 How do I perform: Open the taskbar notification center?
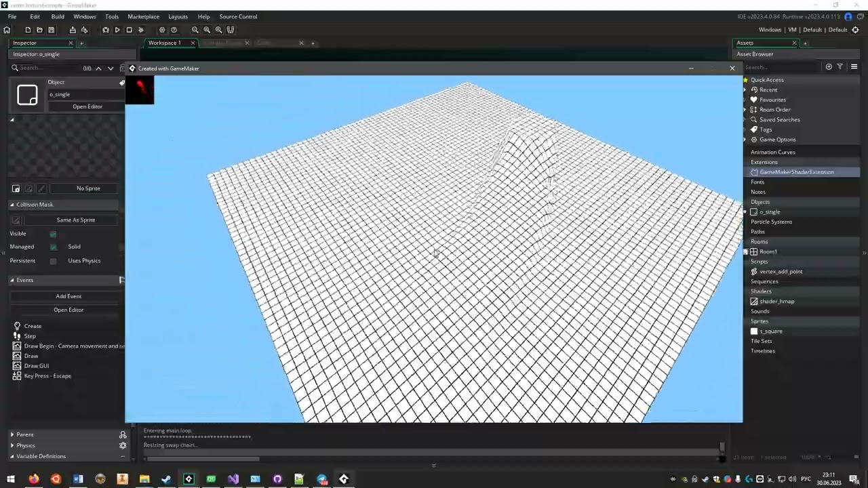click(x=854, y=479)
